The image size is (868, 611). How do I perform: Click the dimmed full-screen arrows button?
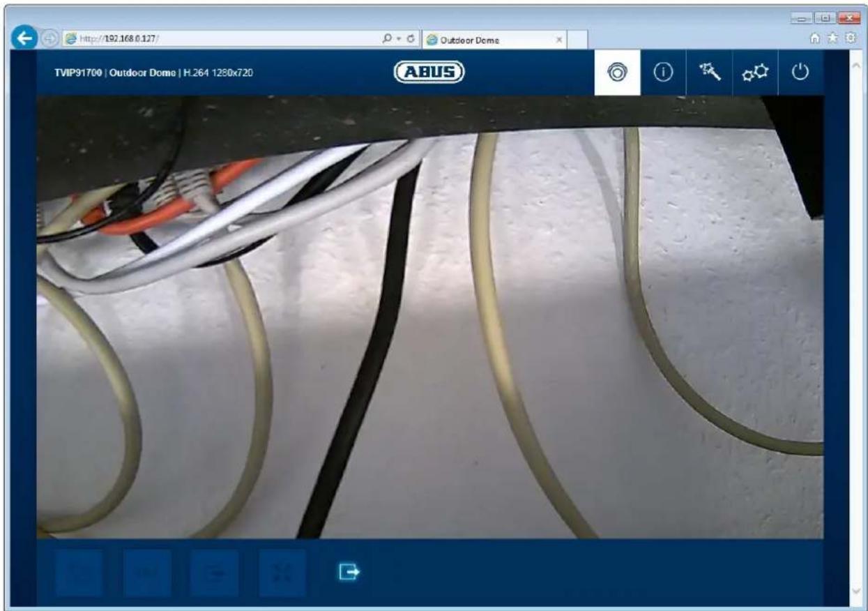[282, 572]
